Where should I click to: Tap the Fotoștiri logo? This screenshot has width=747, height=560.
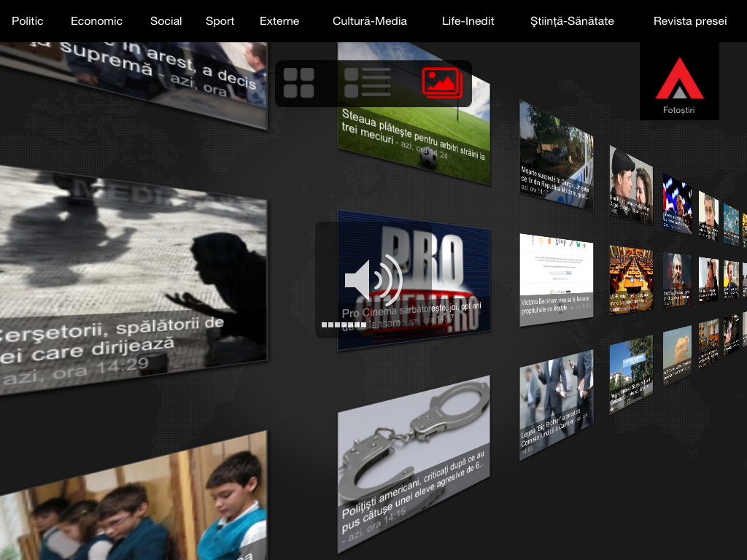pos(679,82)
